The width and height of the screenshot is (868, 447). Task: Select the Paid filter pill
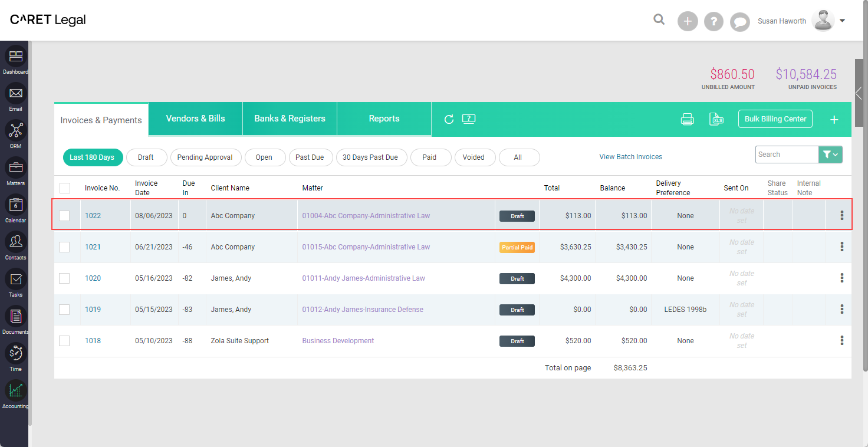[430, 157]
